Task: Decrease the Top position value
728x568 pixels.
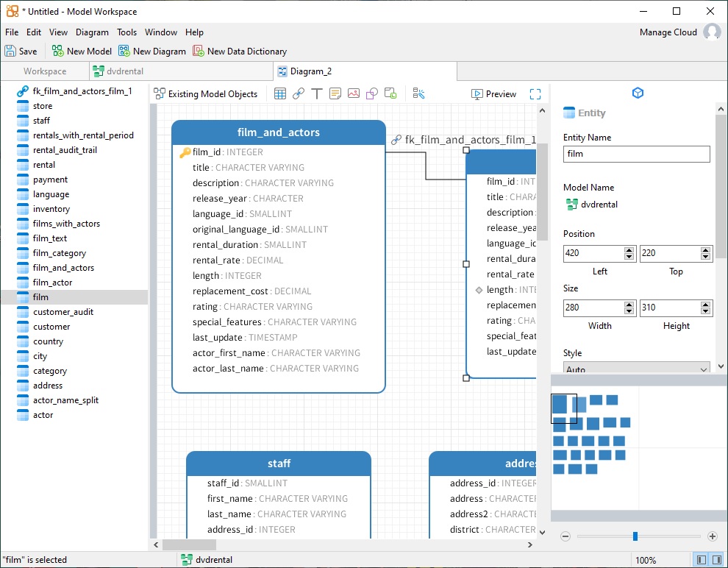Action: [705, 256]
